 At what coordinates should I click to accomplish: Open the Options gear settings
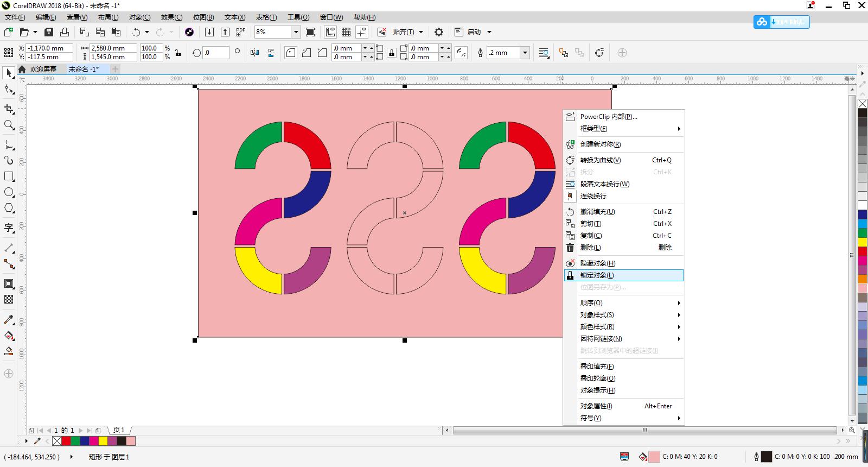click(x=439, y=32)
